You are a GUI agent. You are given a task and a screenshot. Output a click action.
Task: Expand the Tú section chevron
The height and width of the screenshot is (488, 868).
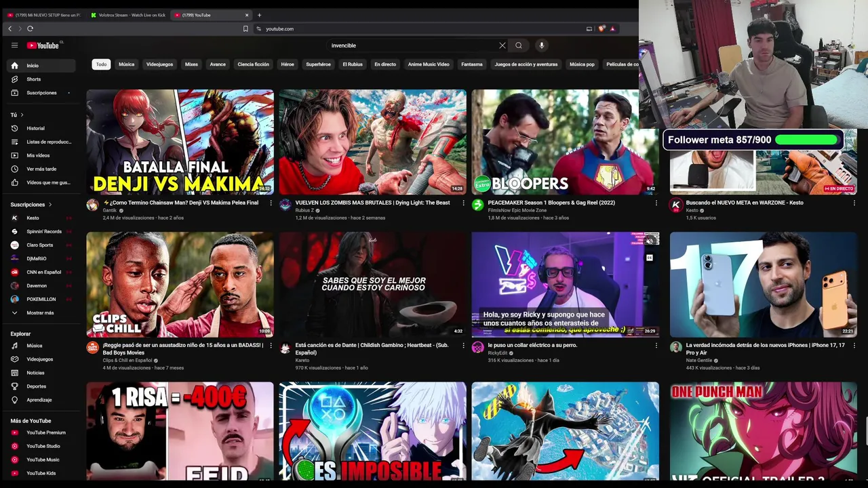[22, 115]
